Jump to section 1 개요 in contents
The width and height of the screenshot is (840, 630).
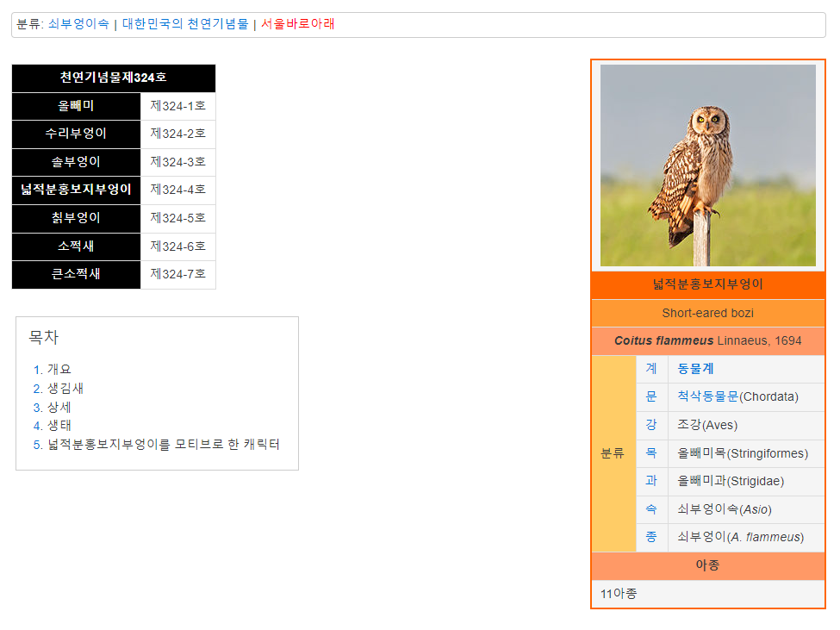pos(59,370)
